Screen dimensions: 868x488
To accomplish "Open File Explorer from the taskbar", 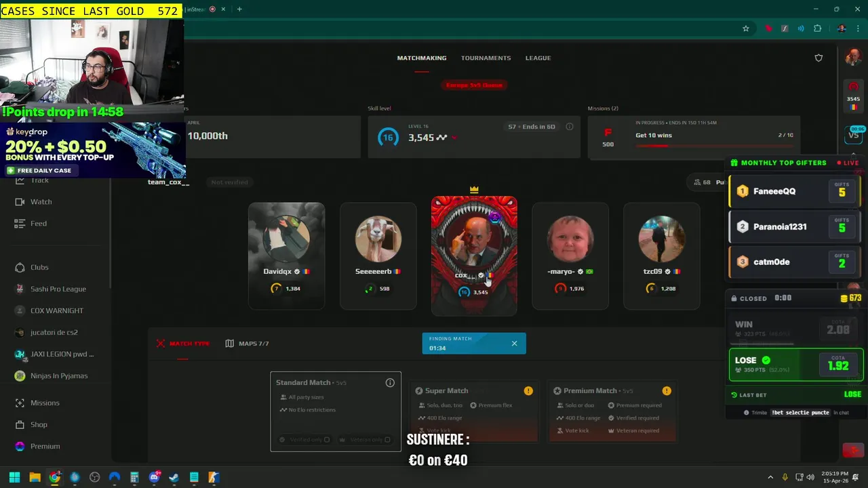I will pyautogui.click(x=35, y=477).
